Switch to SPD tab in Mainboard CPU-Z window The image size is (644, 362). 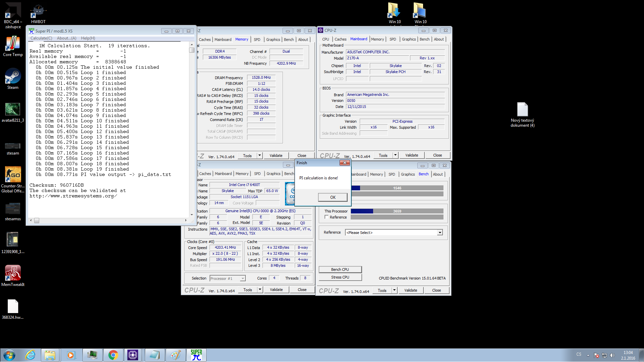[393, 39]
